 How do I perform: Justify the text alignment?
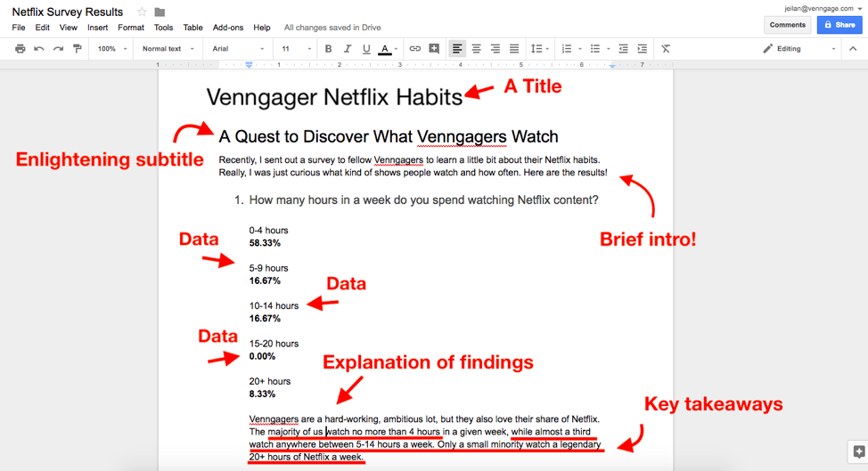click(x=514, y=49)
